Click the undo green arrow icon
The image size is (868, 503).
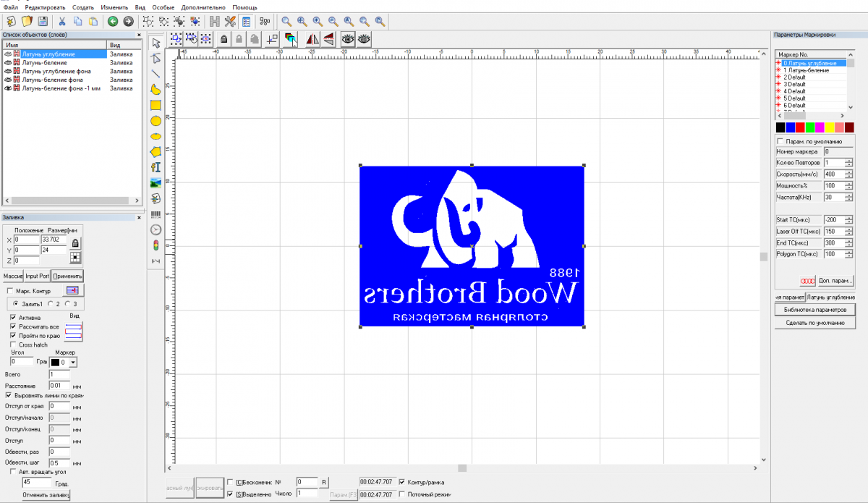click(113, 22)
